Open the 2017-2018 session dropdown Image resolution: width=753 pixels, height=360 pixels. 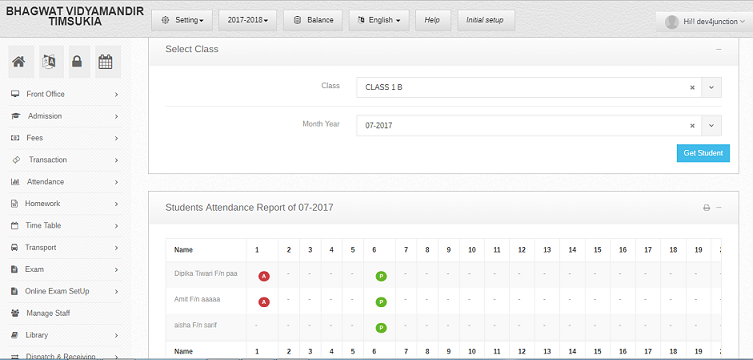coord(247,20)
